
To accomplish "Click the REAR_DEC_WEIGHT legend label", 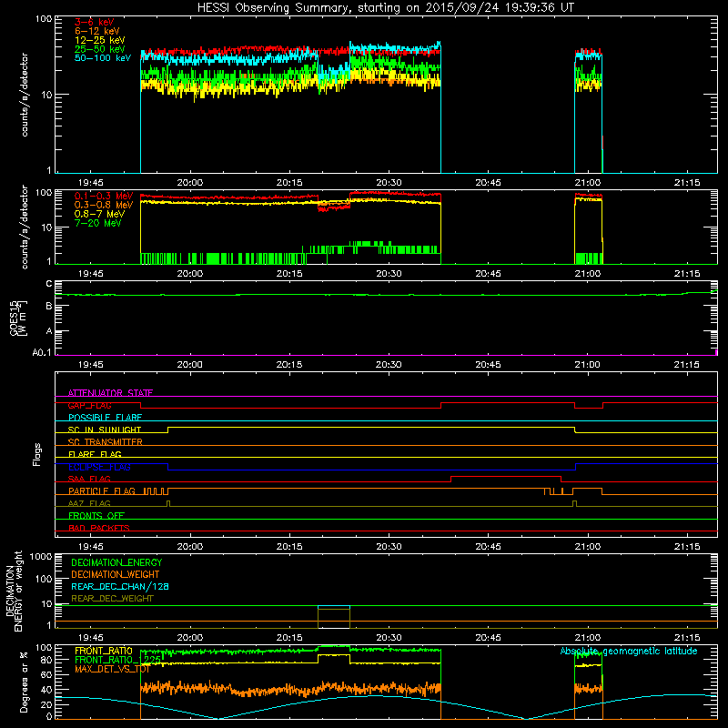I will [112, 599].
